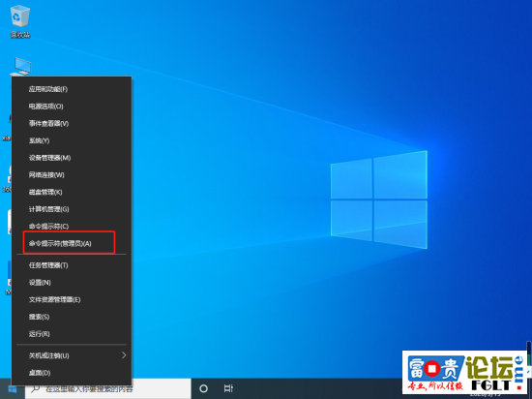532x399 pixels.
Task: Select Search (搜索) menu entry
Action: click(72, 317)
